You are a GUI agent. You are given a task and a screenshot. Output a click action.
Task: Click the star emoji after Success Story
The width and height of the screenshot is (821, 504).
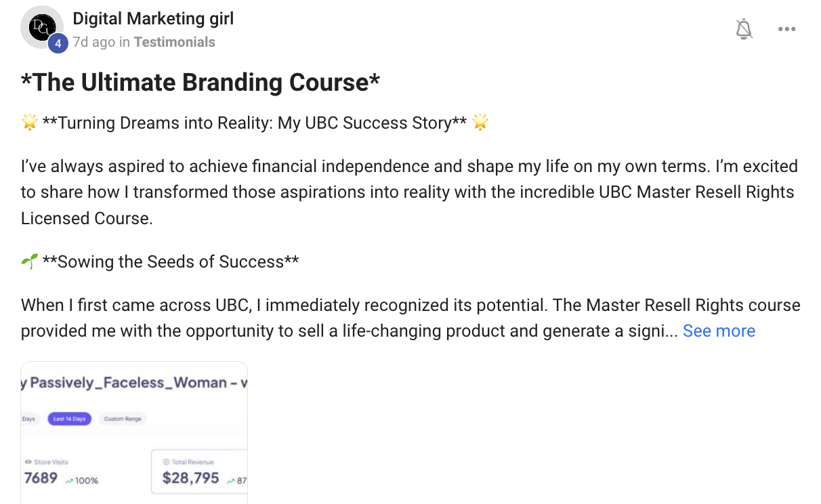[480, 123]
